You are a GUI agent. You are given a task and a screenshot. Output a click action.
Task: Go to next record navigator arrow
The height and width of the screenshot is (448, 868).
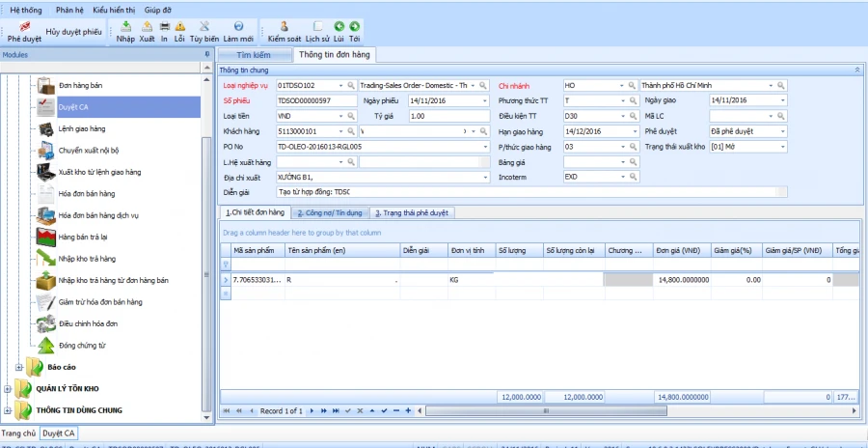[x=312, y=411]
